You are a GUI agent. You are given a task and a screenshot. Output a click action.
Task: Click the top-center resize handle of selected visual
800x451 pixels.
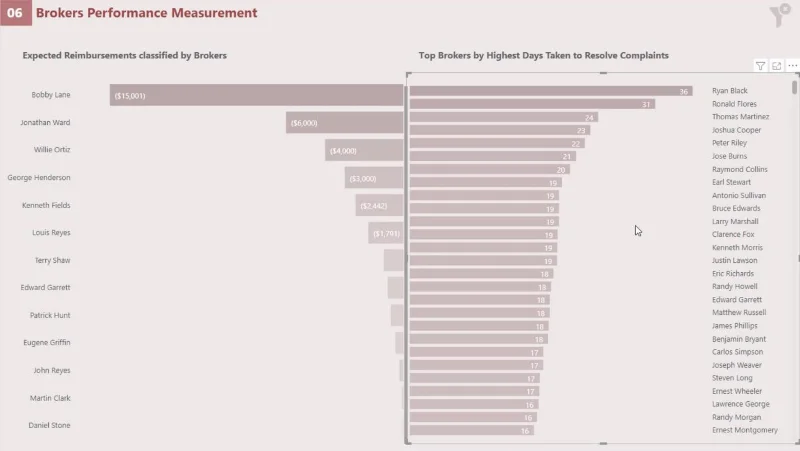click(x=603, y=73)
